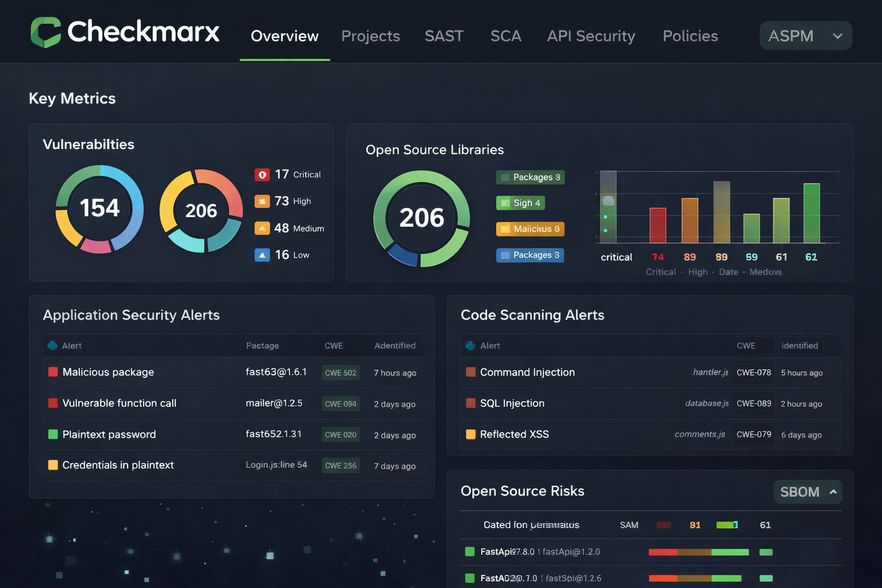Click Application Security Alerts header hexagon icon
Viewport: 882px width, 588px height.
[x=53, y=346]
